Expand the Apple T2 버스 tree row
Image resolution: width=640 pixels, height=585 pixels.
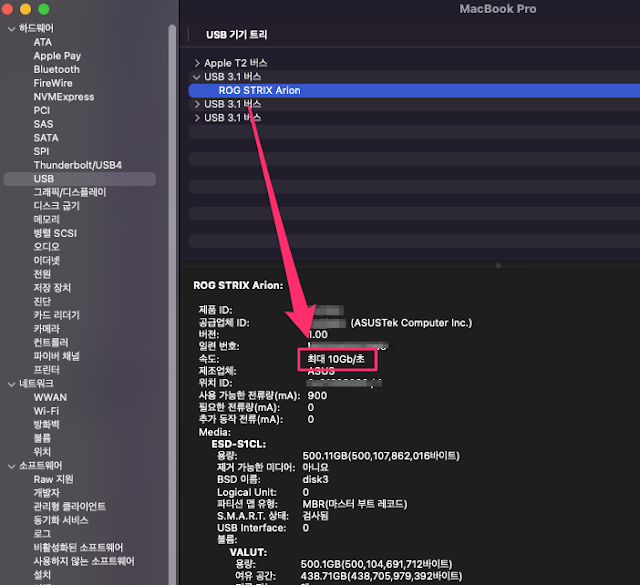(x=197, y=63)
